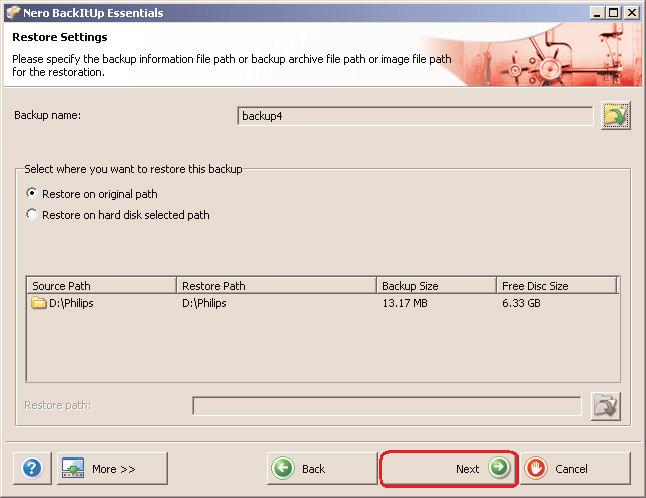Click the Nero BackItUp title bar icon
Screen dimensions: 646x498
pyautogui.click(x=12, y=12)
